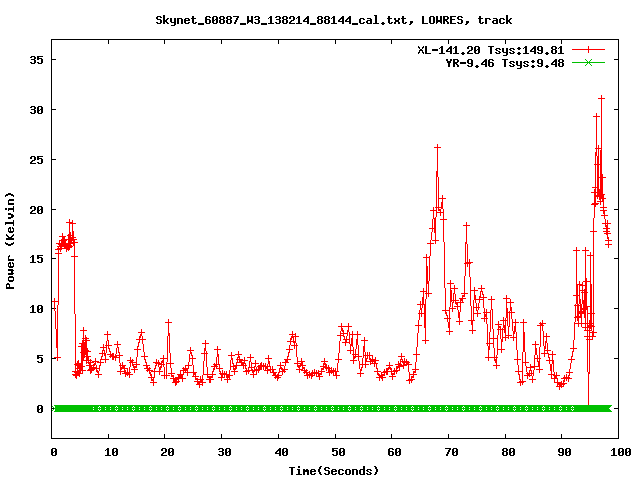640x480 pixels.
Task: Click y-axis tick label 25
Action: click(x=36, y=160)
